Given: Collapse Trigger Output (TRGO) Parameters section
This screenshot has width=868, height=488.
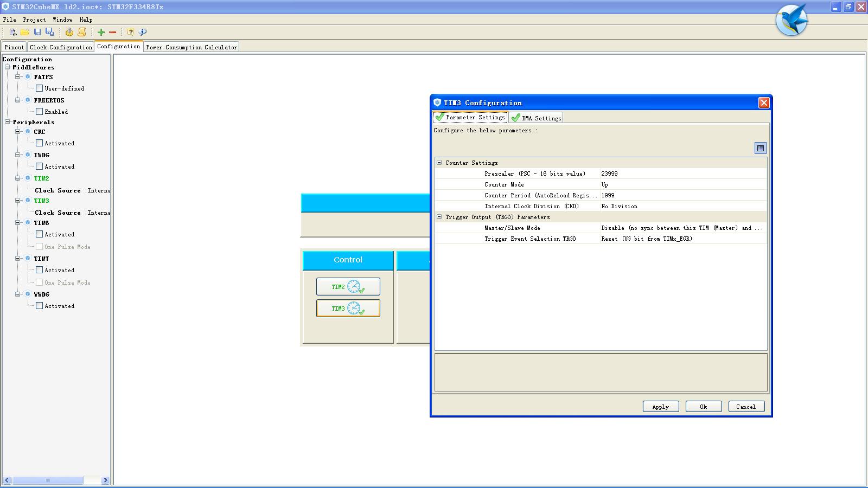Looking at the screenshot, I should point(439,217).
